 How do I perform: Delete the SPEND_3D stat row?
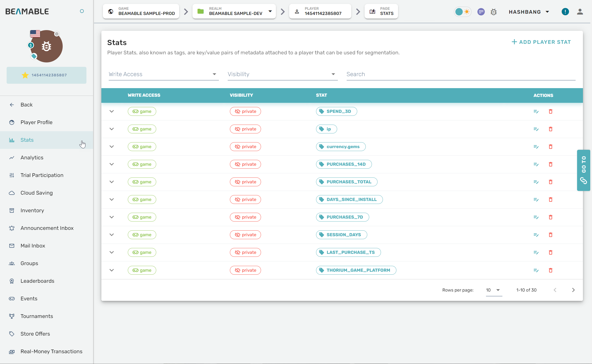click(550, 111)
